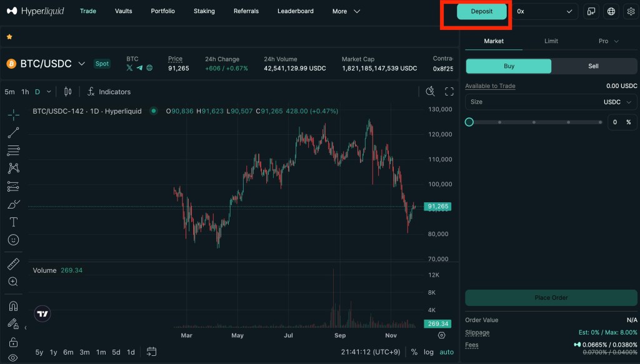
Task: Switch to Sell side
Action: 593,66
